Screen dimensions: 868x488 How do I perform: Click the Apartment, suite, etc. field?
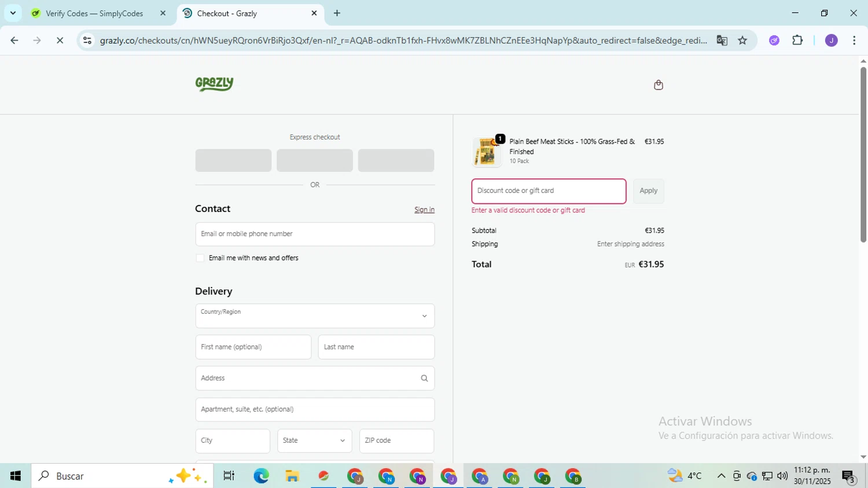click(x=315, y=409)
